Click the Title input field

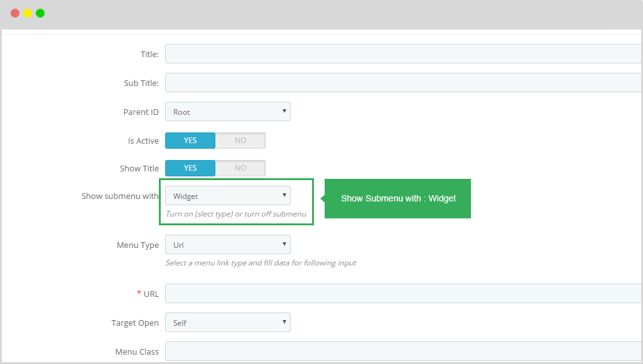(x=404, y=54)
